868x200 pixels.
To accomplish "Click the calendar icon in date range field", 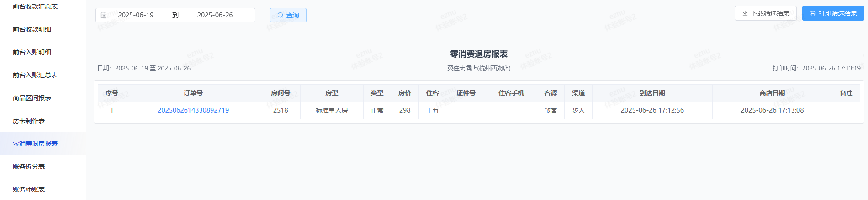I will (103, 15).
